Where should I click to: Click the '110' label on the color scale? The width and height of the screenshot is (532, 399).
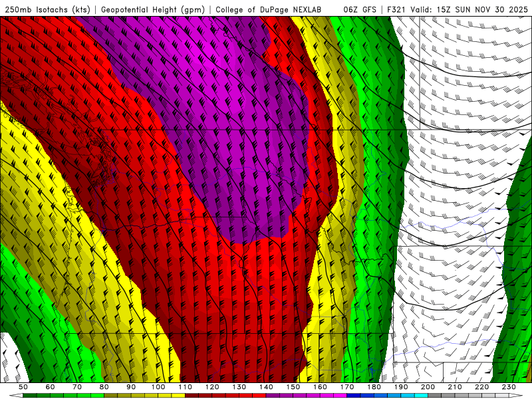186,387
